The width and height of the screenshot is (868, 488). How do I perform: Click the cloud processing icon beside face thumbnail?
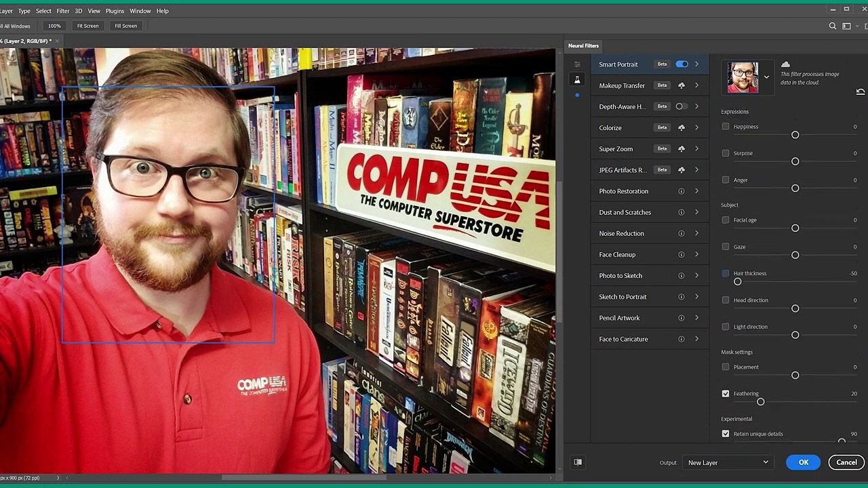click(x=785, y=64)
